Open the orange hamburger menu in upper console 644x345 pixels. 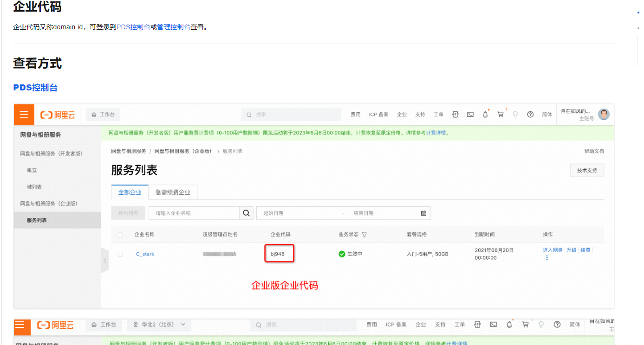[24, 115]
